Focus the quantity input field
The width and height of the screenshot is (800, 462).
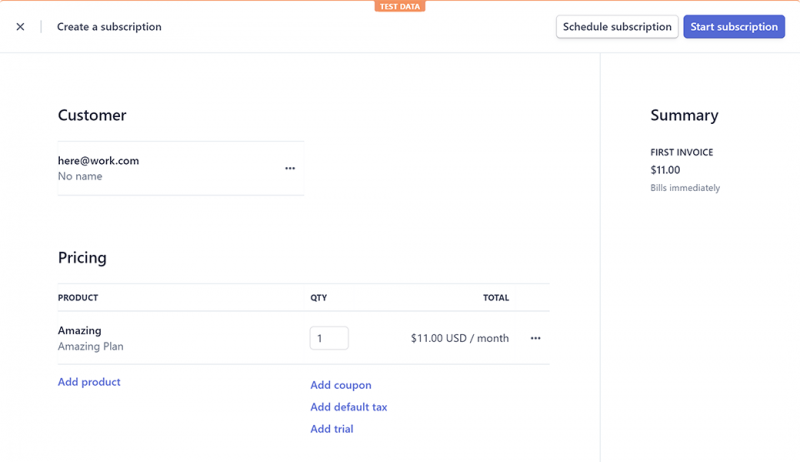pos(329,338)
